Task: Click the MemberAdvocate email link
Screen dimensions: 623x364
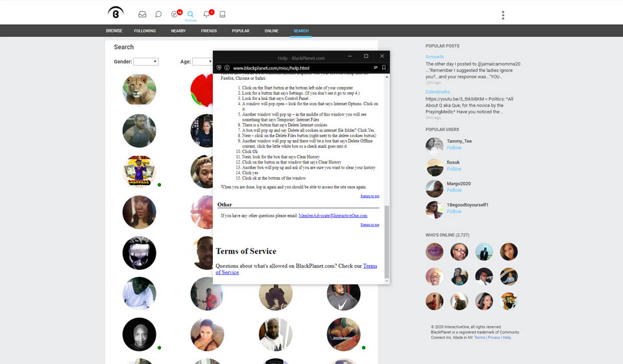Action: [x=333, y=215]
